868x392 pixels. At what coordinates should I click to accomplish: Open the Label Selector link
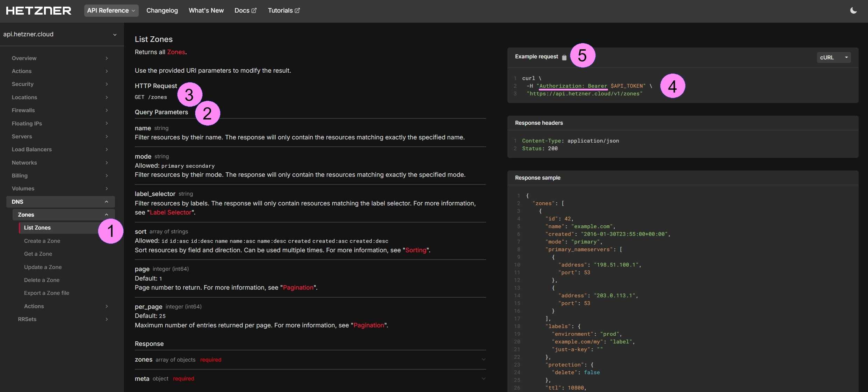click(x=170, y=212)
